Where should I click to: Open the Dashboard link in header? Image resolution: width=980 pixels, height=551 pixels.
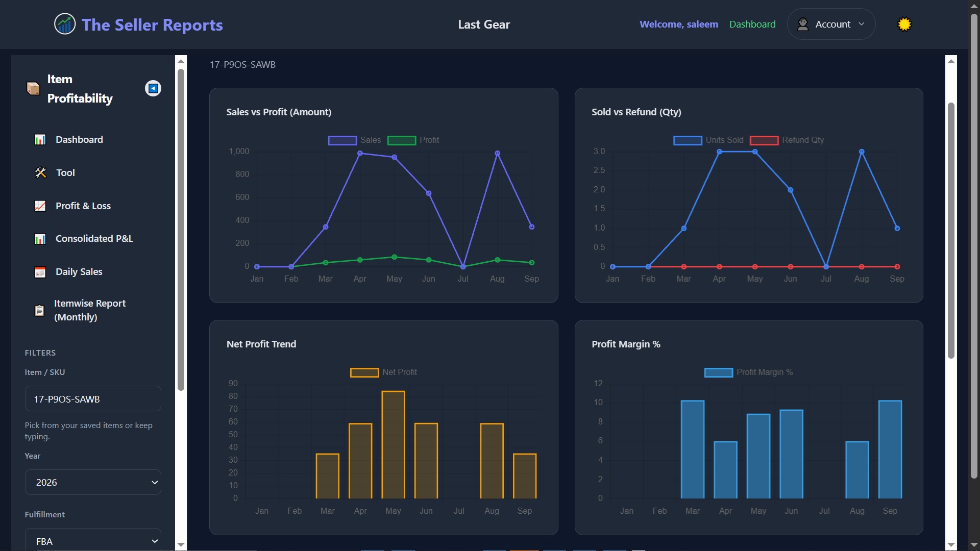pyautogui.click(x=752, y=24)
